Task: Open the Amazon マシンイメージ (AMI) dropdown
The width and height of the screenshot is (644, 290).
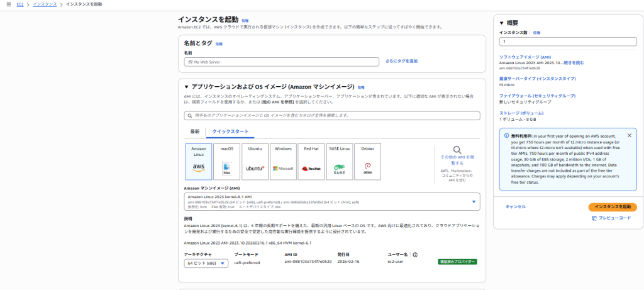Action: pos(331,202)
